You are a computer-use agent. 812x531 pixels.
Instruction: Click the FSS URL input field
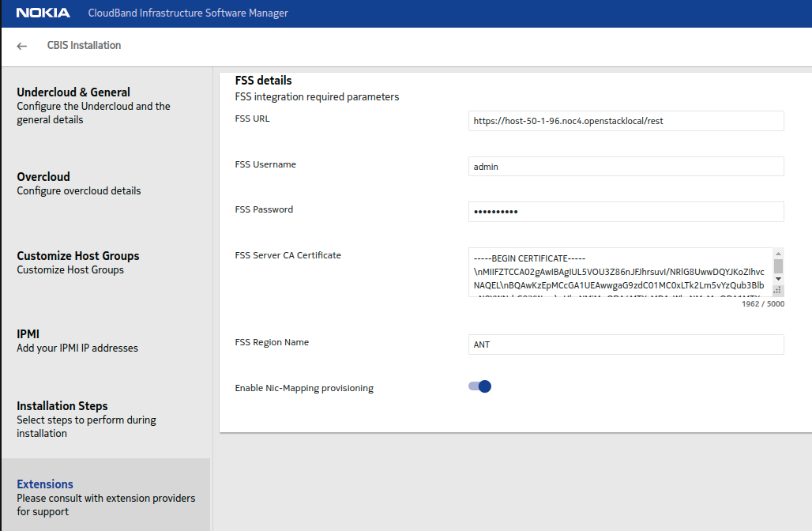[626, 121]
